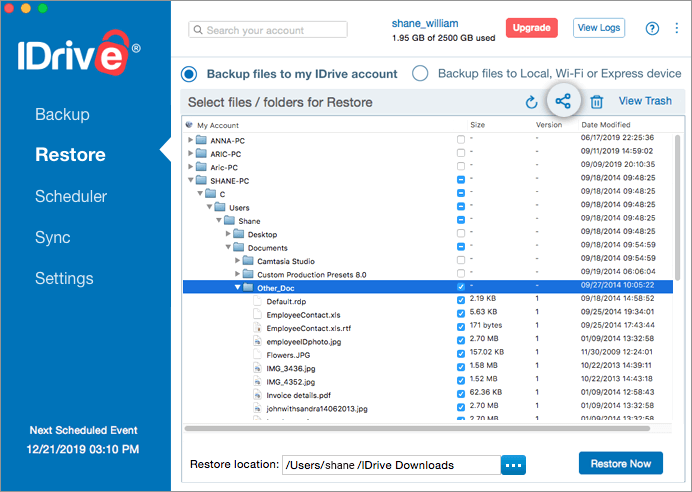Check the ARIC-PC checkbox
This screenshot has width=692, height=492.
point(461,153)
